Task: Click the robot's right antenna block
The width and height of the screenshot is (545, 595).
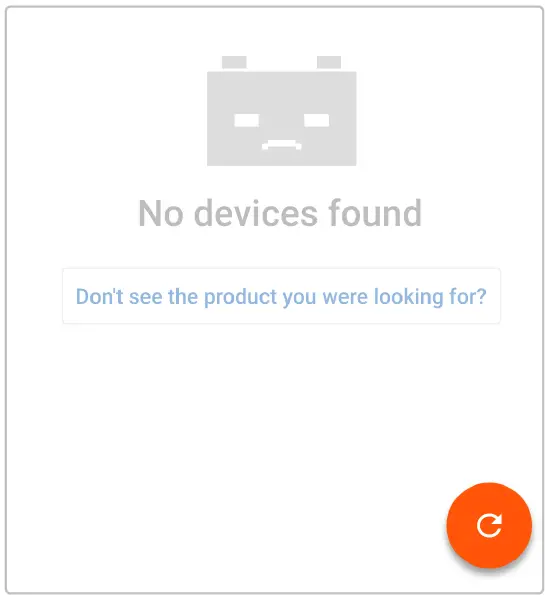Action: coord(329,63)
